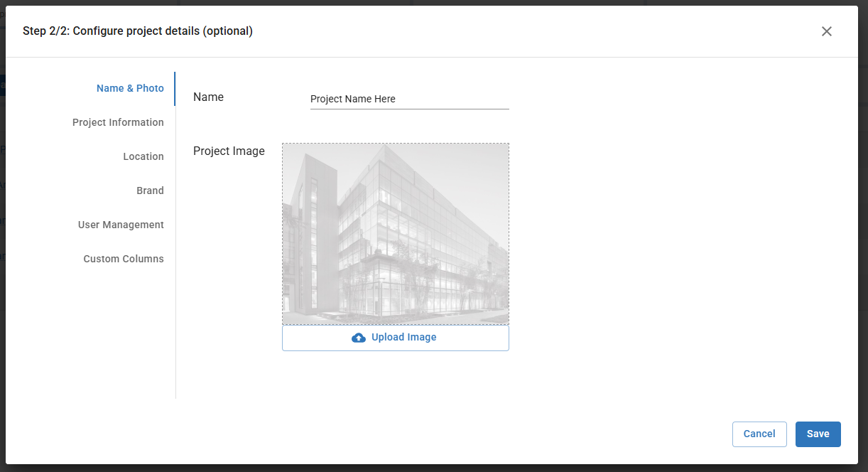Select the Brand section

pos(150,191)
